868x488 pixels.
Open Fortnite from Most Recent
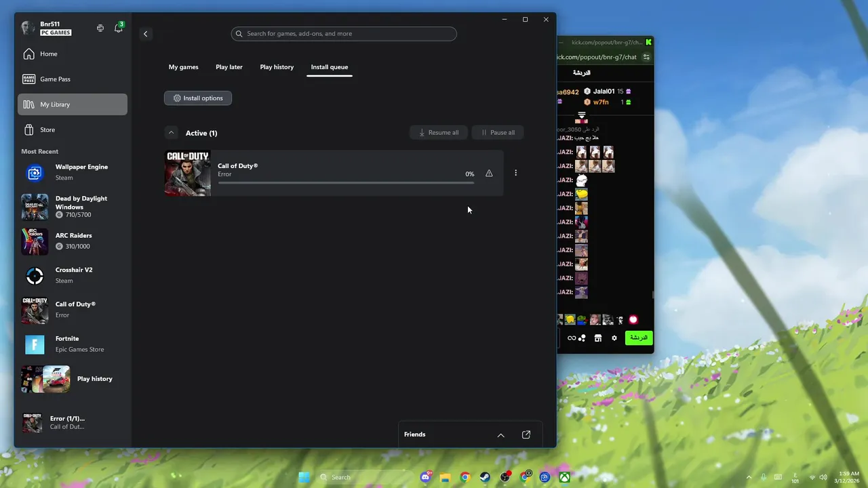pos(73,344)
